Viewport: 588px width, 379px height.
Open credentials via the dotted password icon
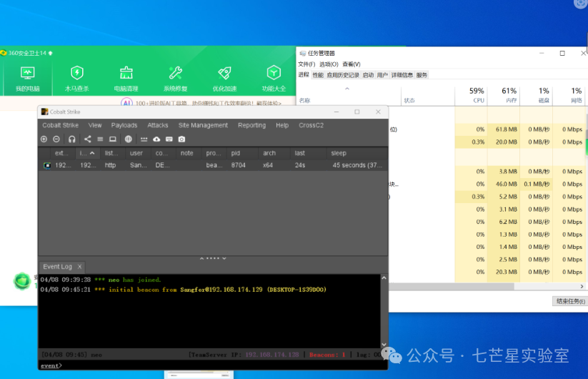coord(144,139)
